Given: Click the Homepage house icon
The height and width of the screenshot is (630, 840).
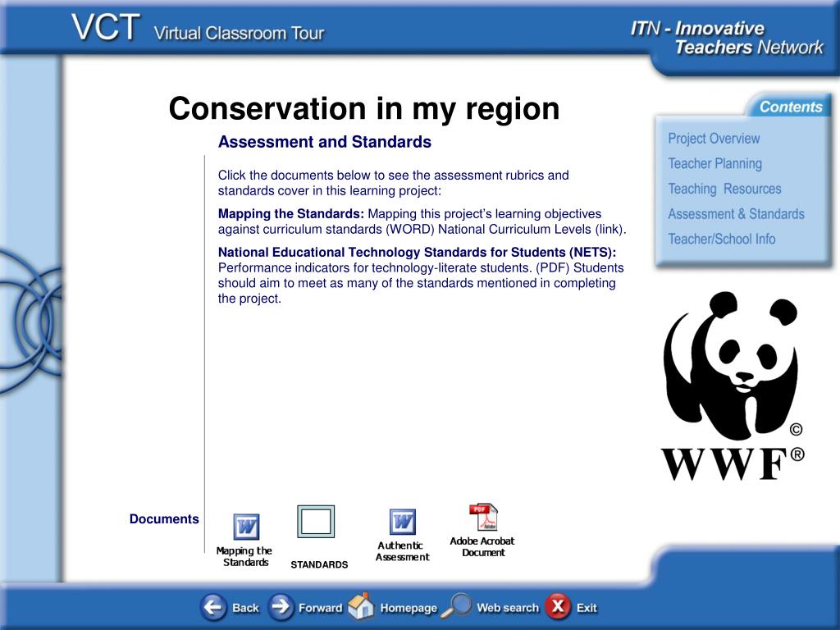Looking at the screenshot, I should tap(361, 606).
